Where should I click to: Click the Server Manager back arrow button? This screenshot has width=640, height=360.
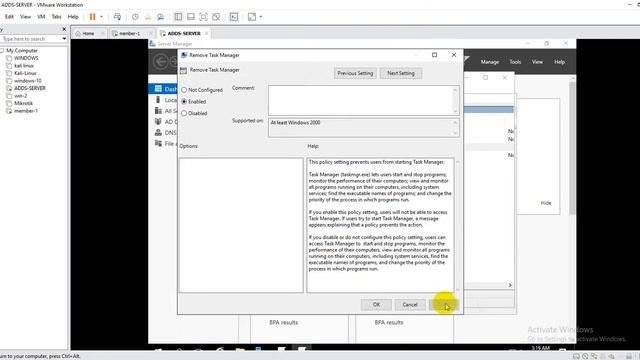pyautogui.click(x=160, y=62)
